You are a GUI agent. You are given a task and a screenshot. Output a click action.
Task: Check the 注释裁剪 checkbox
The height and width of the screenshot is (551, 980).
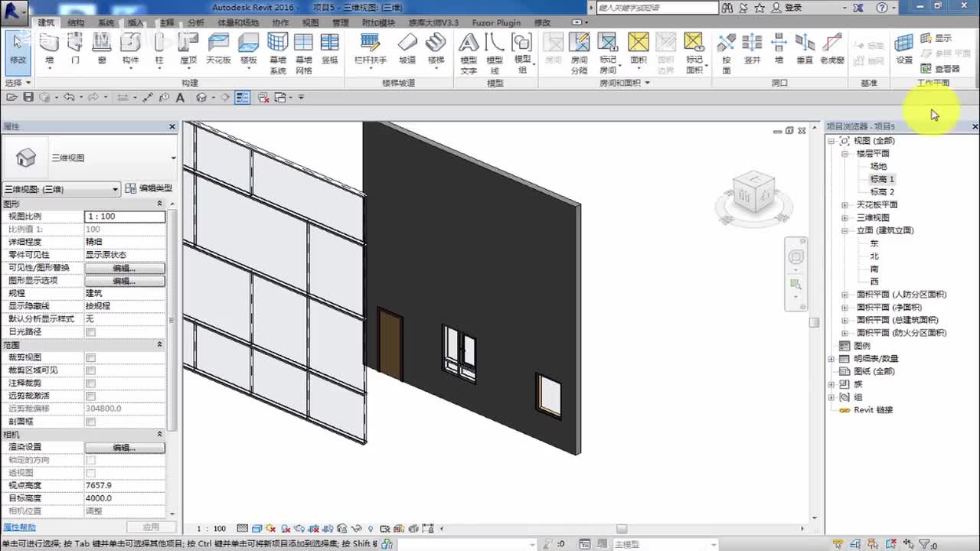pyautogui.click(x=91, y=383)
